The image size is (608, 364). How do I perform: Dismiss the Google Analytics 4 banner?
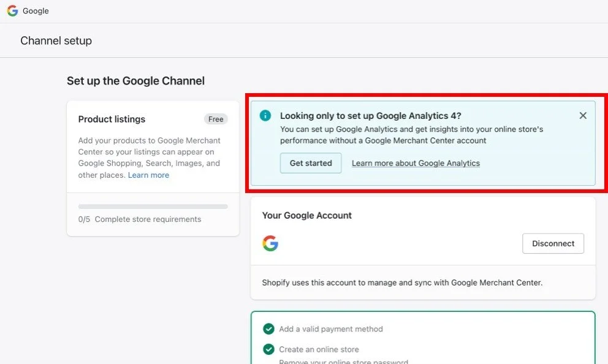click(x=583, y=116)
